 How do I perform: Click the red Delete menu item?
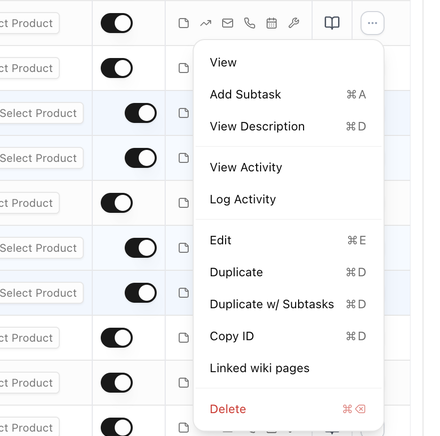coord(289,409)
